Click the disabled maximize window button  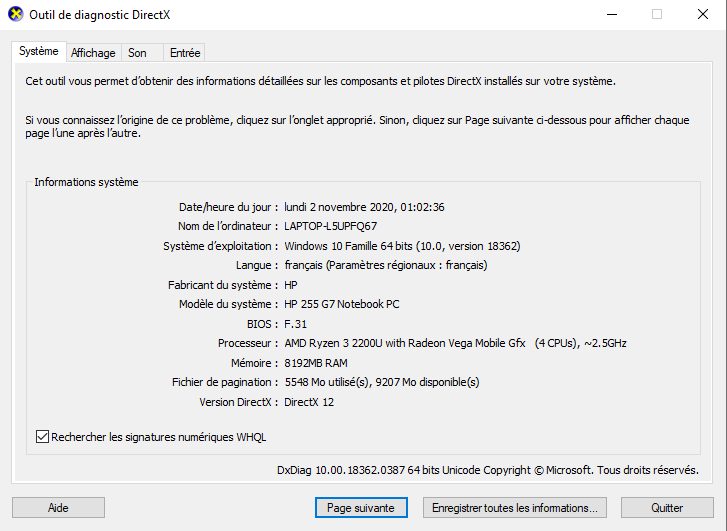coord(657,14)
